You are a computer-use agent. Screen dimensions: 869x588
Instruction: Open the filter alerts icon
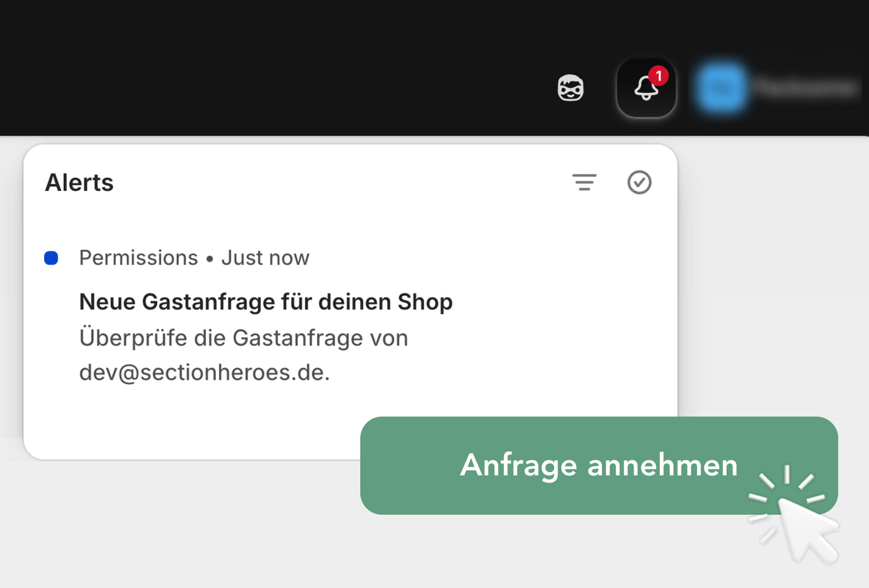pos(584,182)
